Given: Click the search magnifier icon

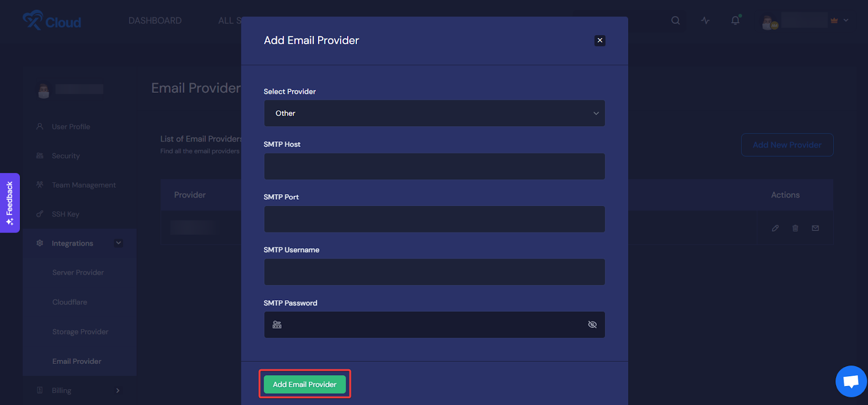Looking at the screenshot, I should [675, 21].
